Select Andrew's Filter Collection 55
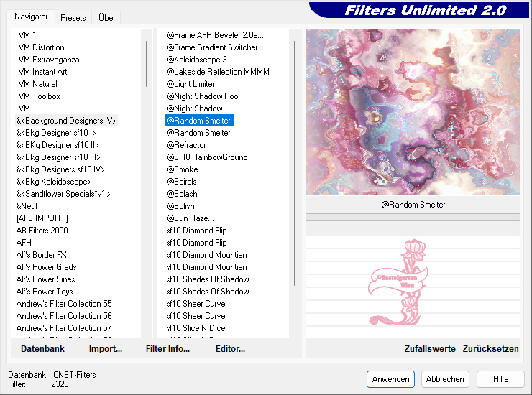Screen dimensions: 532x395 (x=64, y=304)
